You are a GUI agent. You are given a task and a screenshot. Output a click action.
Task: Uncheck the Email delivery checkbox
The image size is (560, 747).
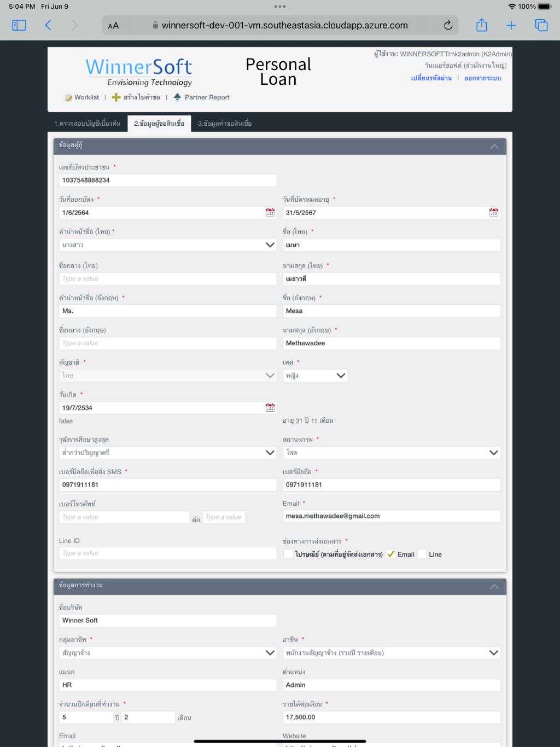[390, 554]
